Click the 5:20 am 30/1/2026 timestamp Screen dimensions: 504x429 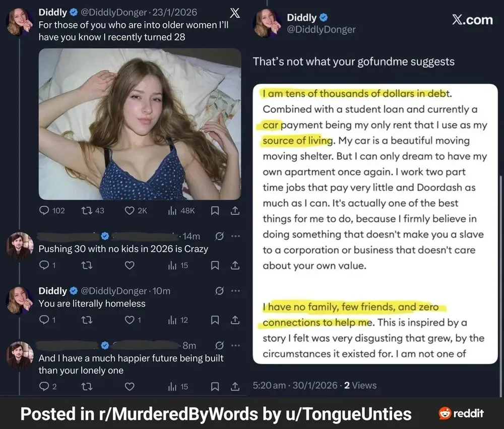[x=295, y=385]
